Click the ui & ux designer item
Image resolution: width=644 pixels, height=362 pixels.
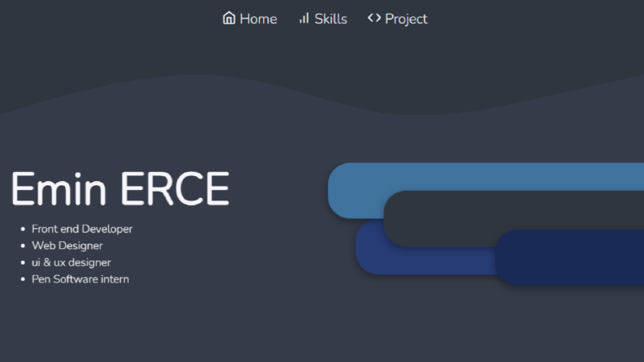(71, 262)
